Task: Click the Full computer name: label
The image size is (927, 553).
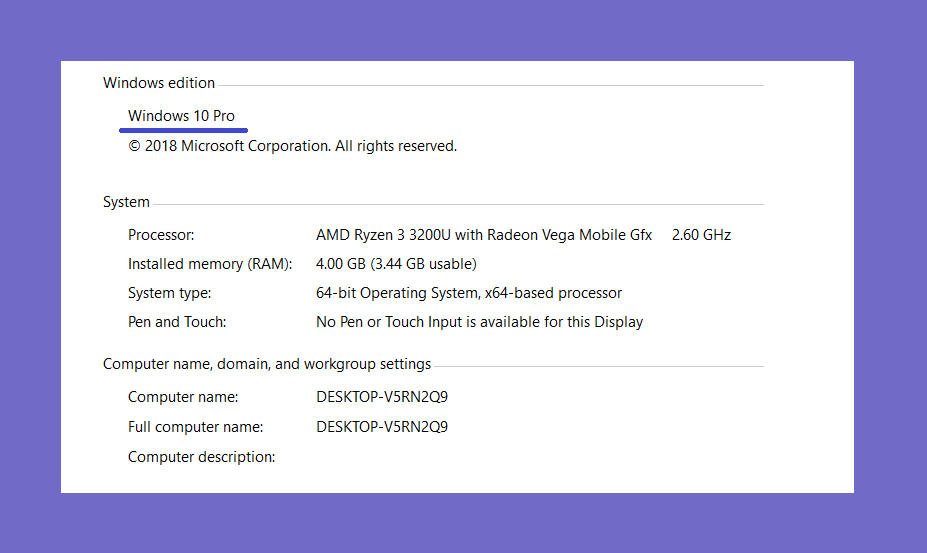Action: (x=195, y=427)
